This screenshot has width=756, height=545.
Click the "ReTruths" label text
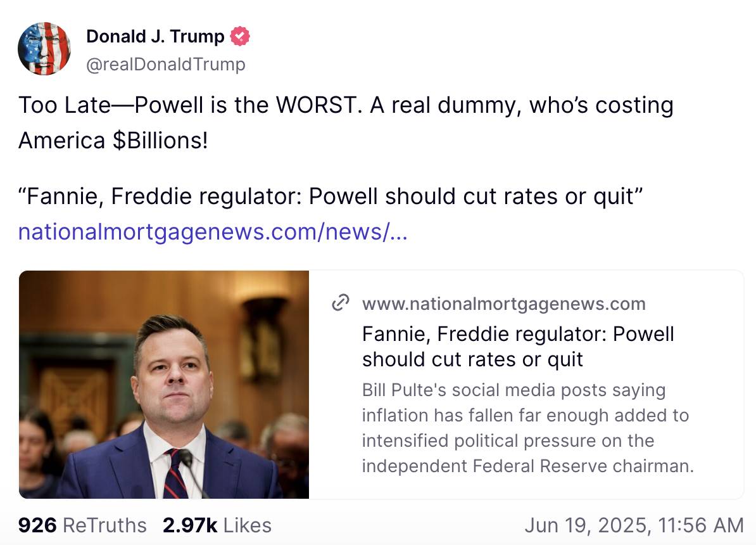tap(105, 525)
